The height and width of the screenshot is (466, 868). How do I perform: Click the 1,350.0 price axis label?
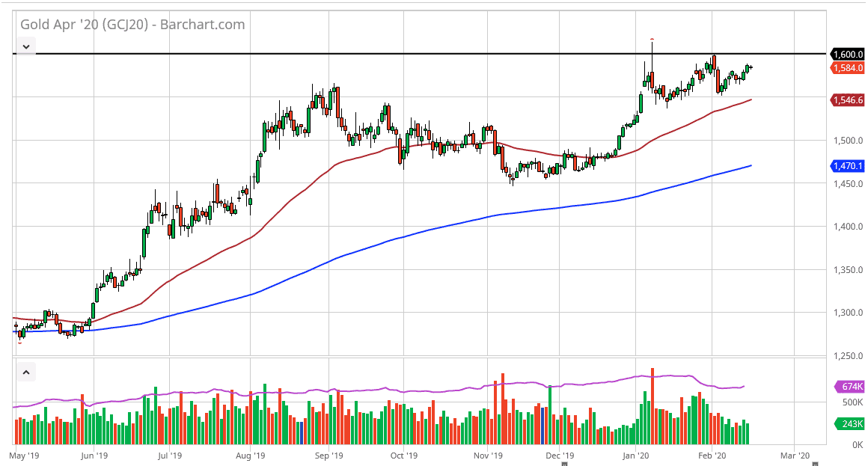pyautogui.click(x=848, y=270)
